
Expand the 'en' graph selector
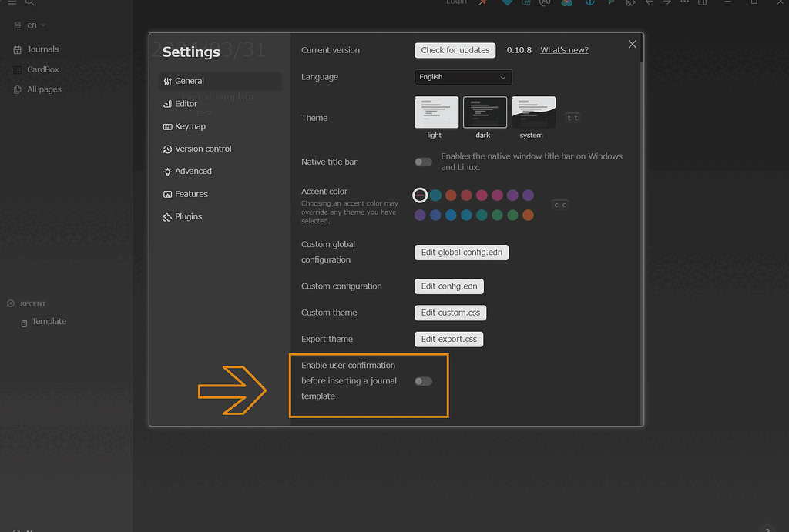click(x=29, y=24)
